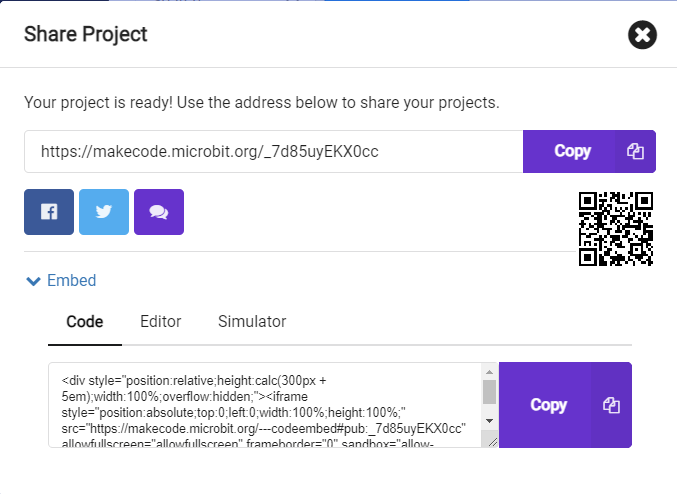Share project on Twitter
The height and width of the screenshot is (494, 677).
(x=104, y=212)
